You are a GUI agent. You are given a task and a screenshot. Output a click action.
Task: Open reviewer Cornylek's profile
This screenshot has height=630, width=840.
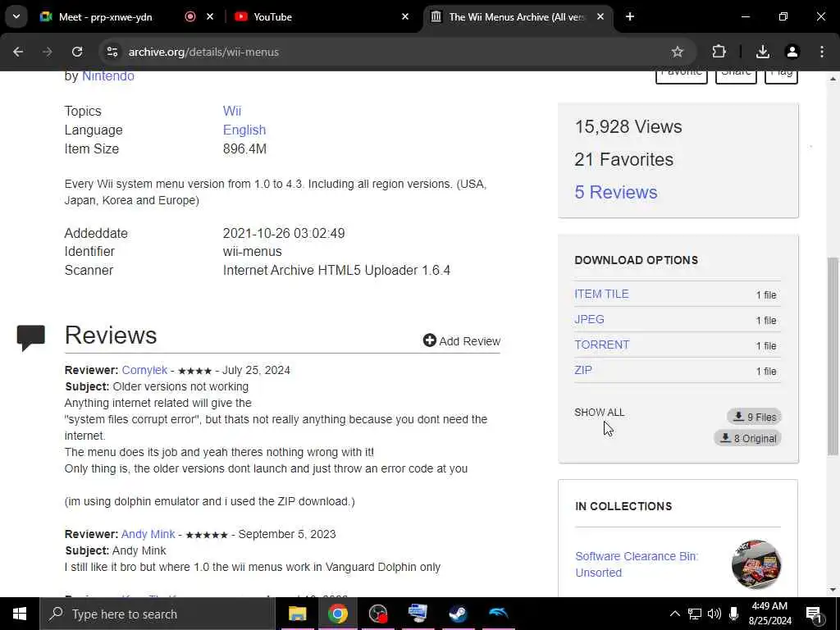pyautogui.click(x=144, y=370)
